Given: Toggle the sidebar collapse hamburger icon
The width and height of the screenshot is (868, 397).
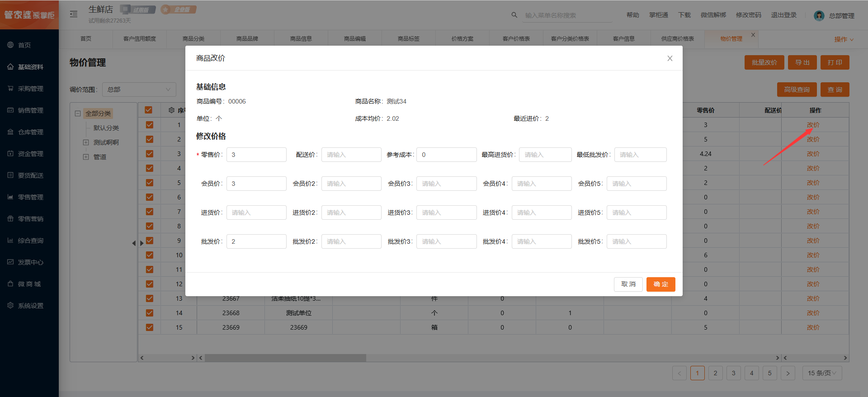Looking at the screenshot, I should pyautogui.click(x=74, y=14).
